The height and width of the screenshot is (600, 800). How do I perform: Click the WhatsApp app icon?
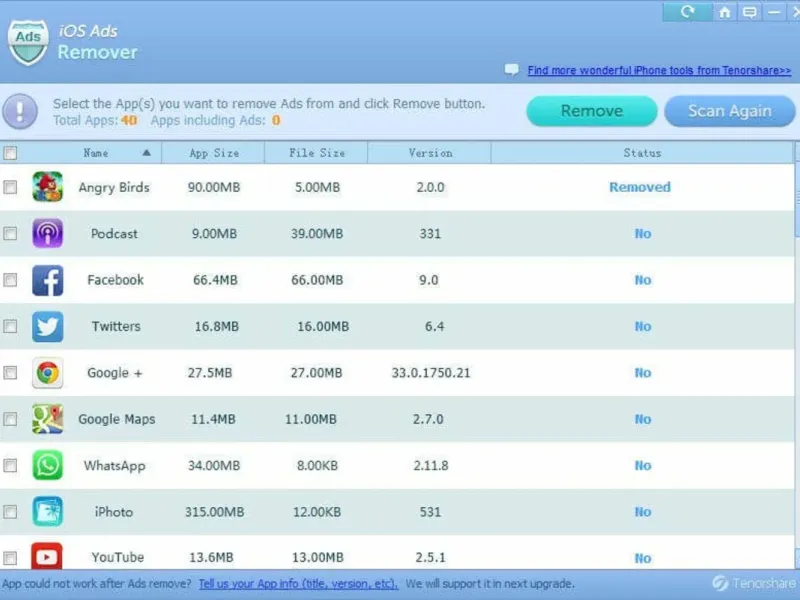click(47, 465)
